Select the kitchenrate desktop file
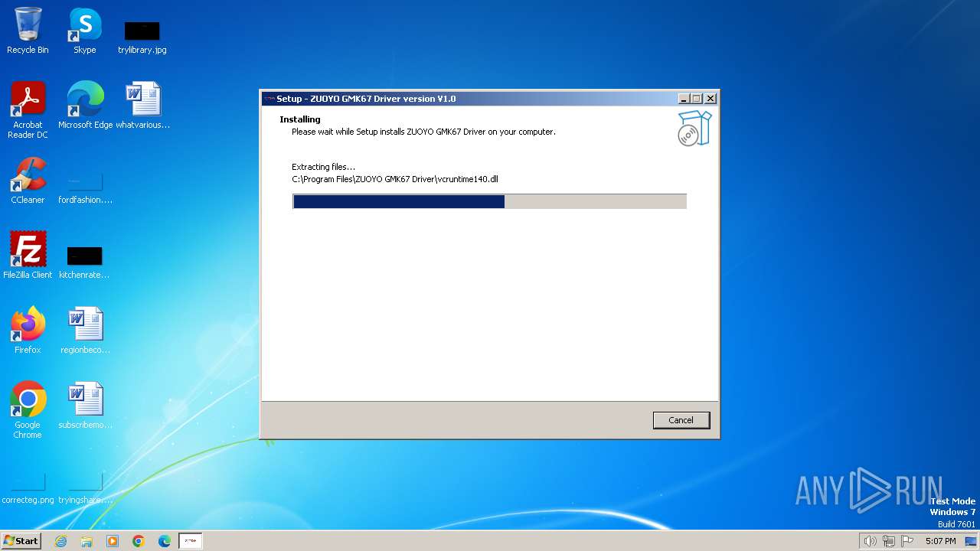Viewport: 980px width, 551px height. pos(85,262)
